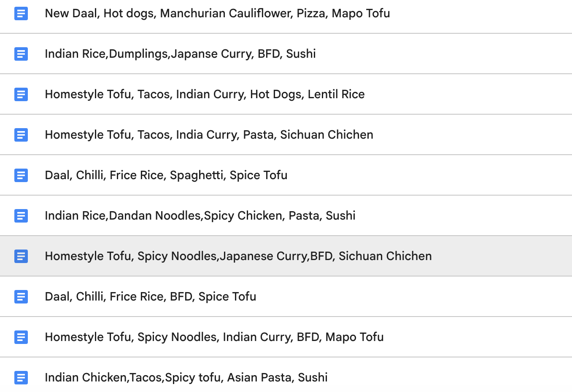This screenshot has height=392, width=572.
Task: Open 'Indian Rice,Dandan Noodles,Spicy Chicken, Pasta, Sushi'
Action: pyautogui.click(x=200, y=216)
